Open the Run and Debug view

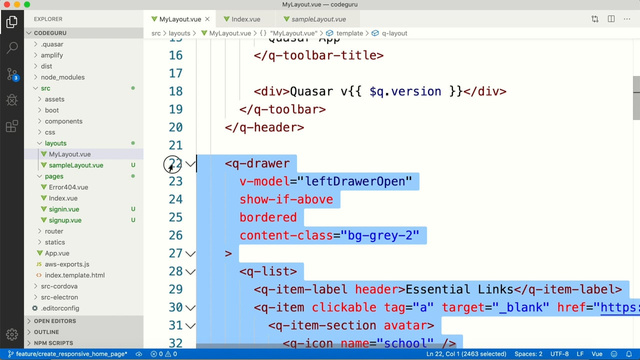[x=11, y=100]
